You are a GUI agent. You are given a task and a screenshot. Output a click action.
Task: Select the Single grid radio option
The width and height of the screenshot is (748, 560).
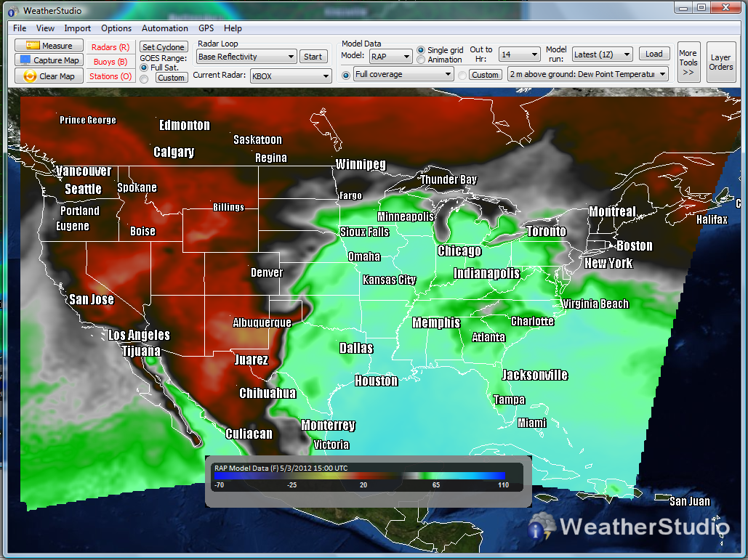click(x=421, y=50)
